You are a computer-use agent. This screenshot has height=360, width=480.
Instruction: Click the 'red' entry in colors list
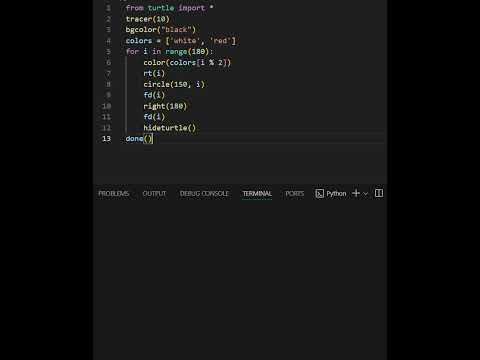220,41
